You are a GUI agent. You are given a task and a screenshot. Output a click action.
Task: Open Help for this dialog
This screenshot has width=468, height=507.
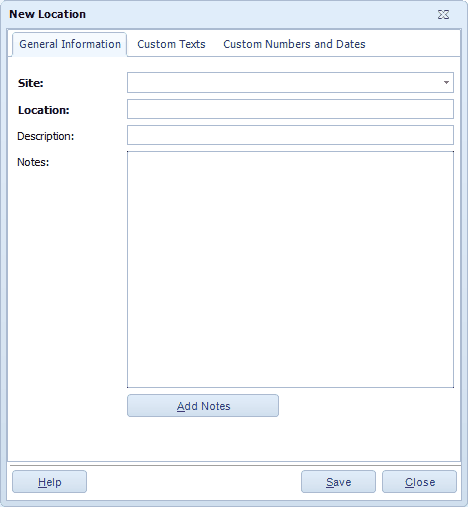tap(50, 482)
